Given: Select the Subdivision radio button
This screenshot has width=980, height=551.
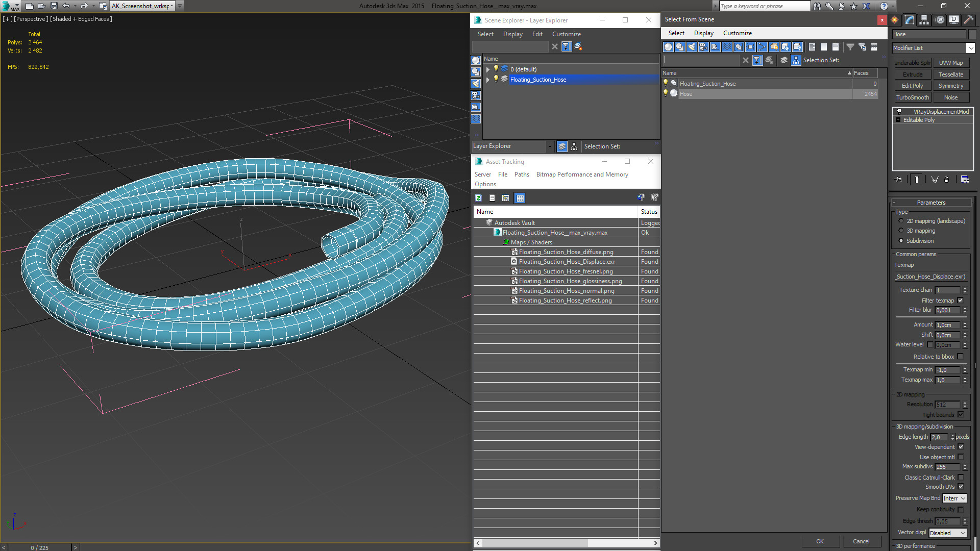Looking at the screenshot, I should pos(901,241).
